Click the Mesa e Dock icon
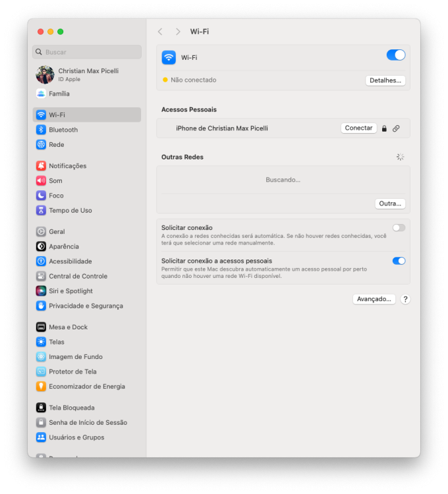This screenshot has width=448, height=494. [41, 327]
